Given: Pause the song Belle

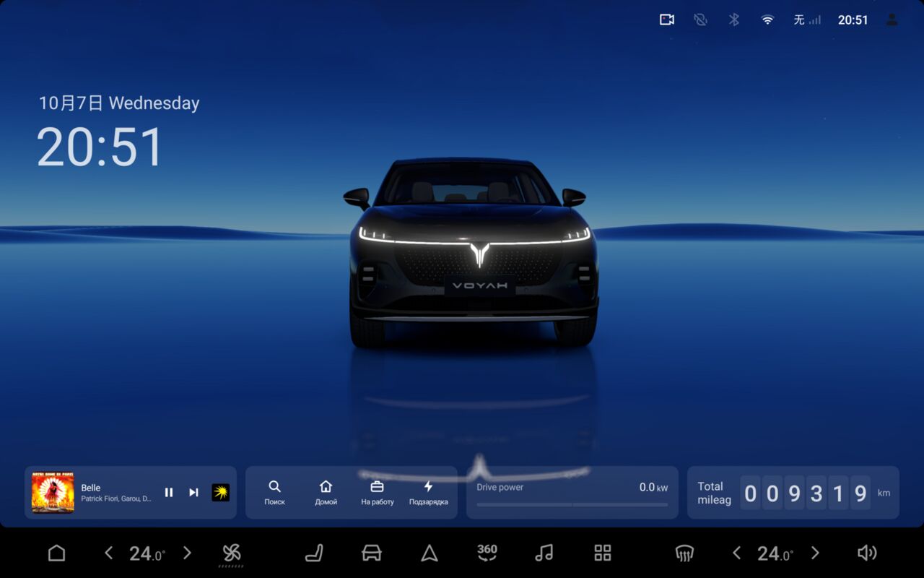Looking at the screenshot, I should coord(169,492).
